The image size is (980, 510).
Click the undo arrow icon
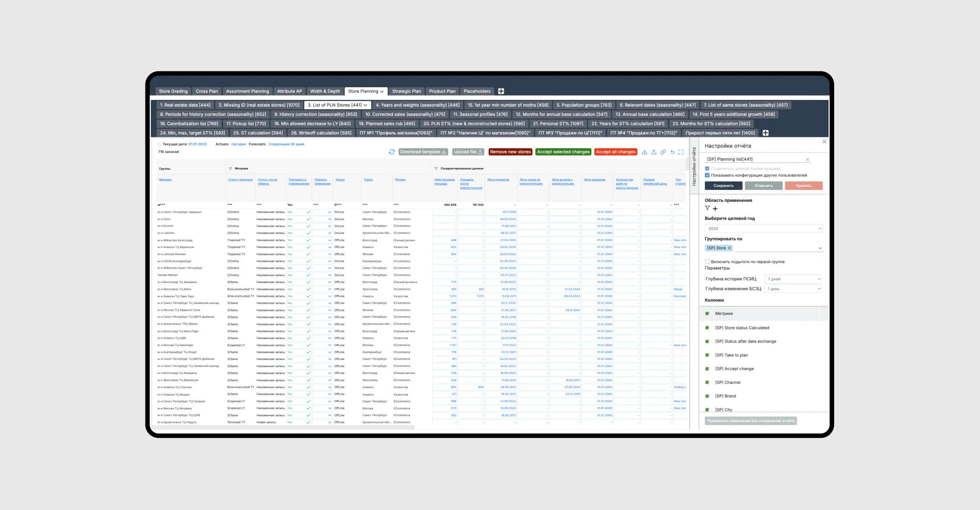tap(672, 152)
